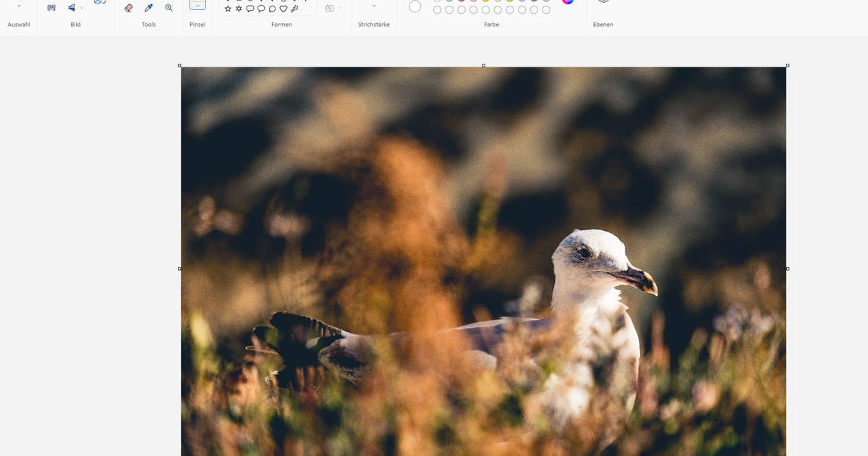
Task: Click the Pinsel label
Action: pyautogui.click(x=197, y=25)
